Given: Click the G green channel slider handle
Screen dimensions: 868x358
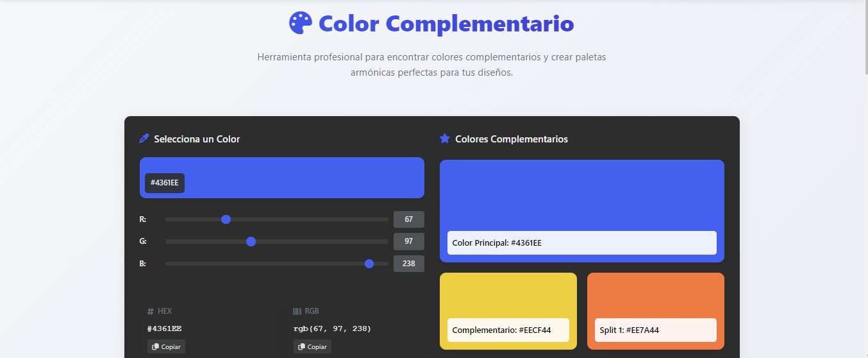Looking at the screenshot, I should (251, 241).
